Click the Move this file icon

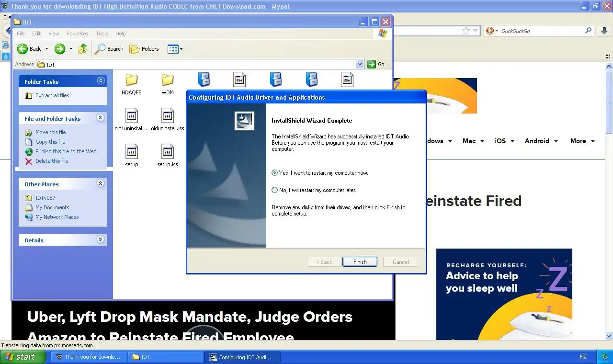29,132
